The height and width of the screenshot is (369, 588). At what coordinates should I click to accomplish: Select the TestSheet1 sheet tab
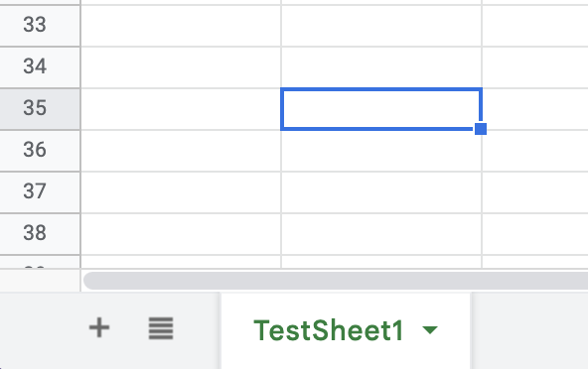click(x=346, y=330)
